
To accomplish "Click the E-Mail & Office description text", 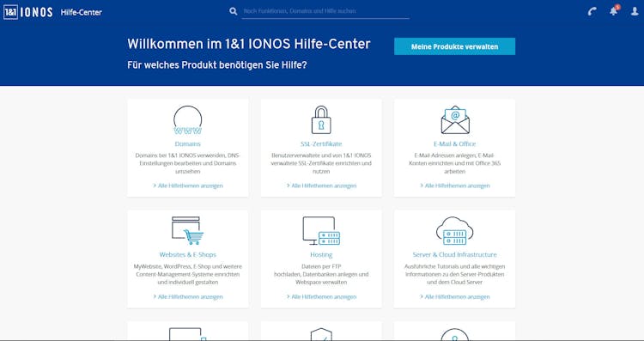I will click(454, 163).
